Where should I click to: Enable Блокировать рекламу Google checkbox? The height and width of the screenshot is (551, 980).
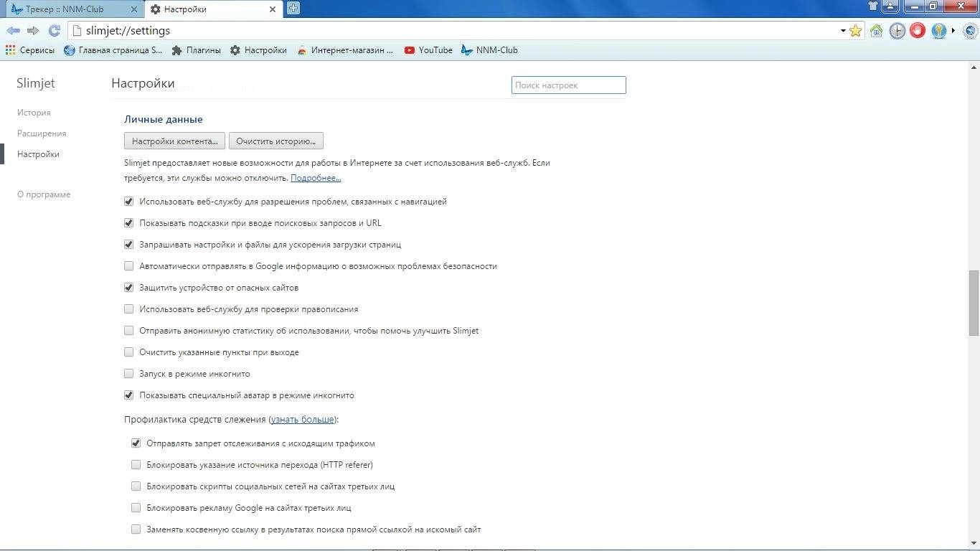click(136, 508)
